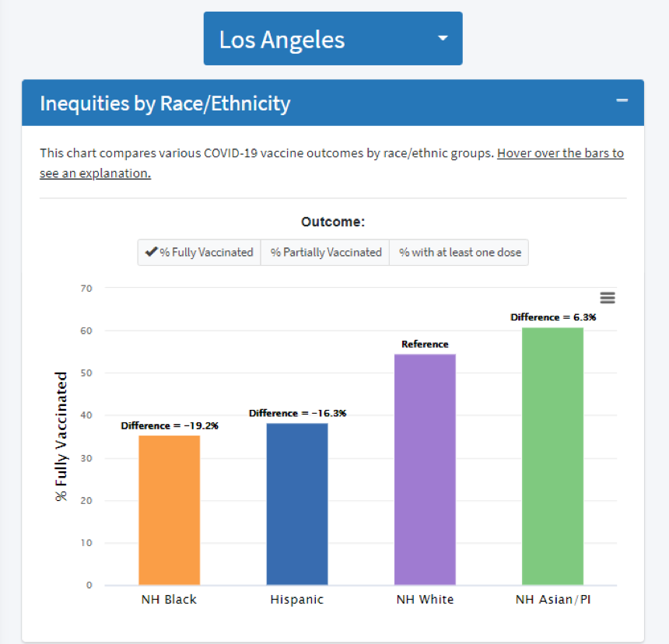This screenshot has height=644, width=669.
Task: Select the % with at least one dose outcome
Action: (458, 252)
